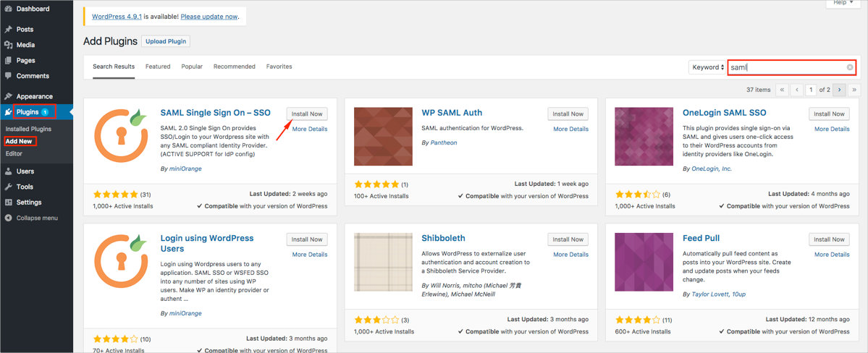This screenshot has height=353, width=868.
Task: Click the Users person icon
Action: [9, 171]
